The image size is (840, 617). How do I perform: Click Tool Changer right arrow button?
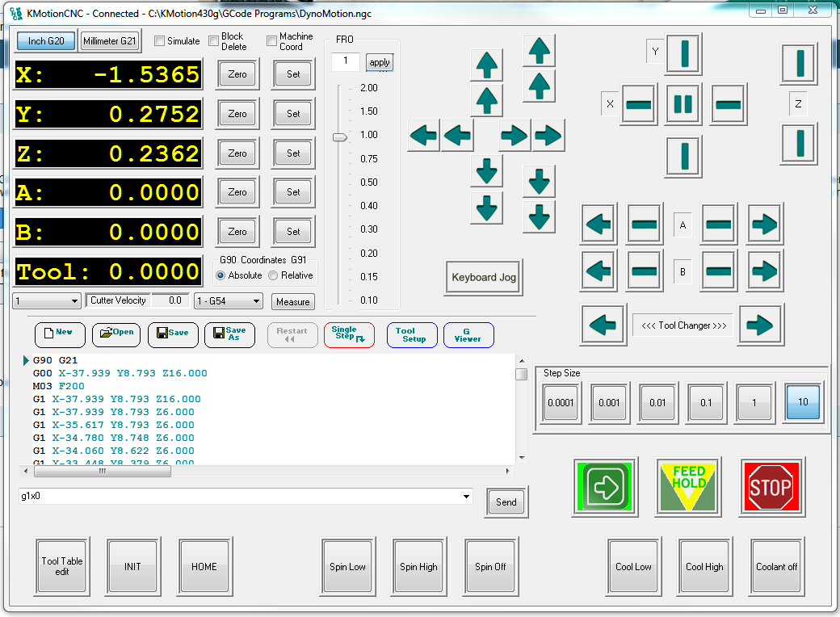coord(759,325)
